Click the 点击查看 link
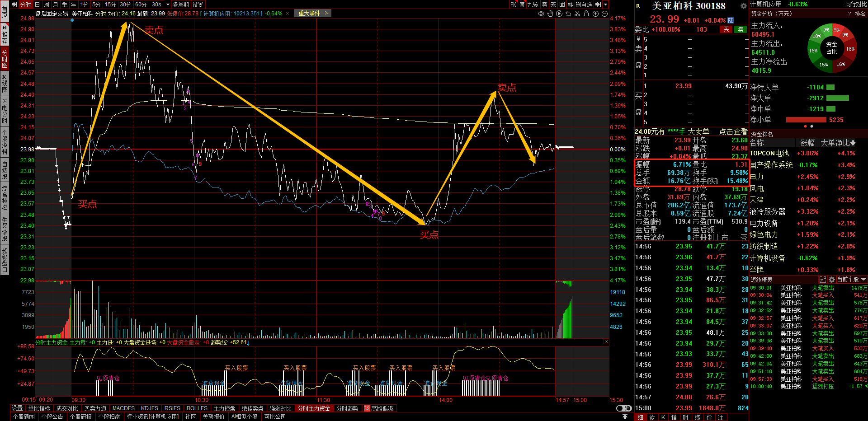868x421 pixels. [733, 131]
